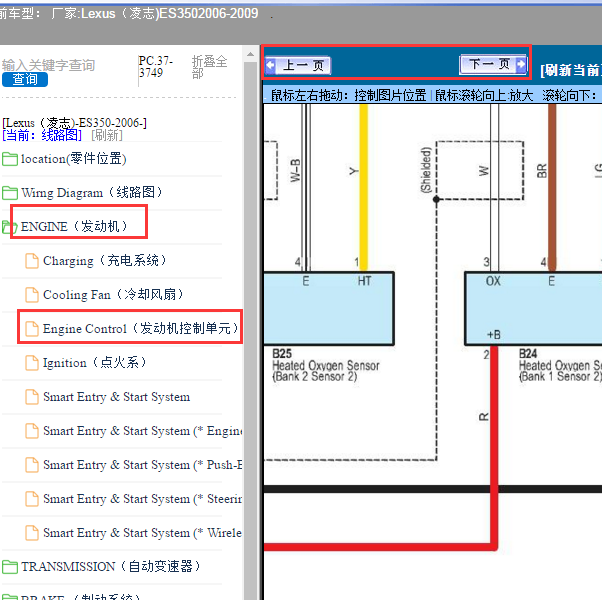Click the B25 Heated Oxygen Sensor label
Image resolution: width=602 pixels, height=600 pixels.
coord(326,365)
